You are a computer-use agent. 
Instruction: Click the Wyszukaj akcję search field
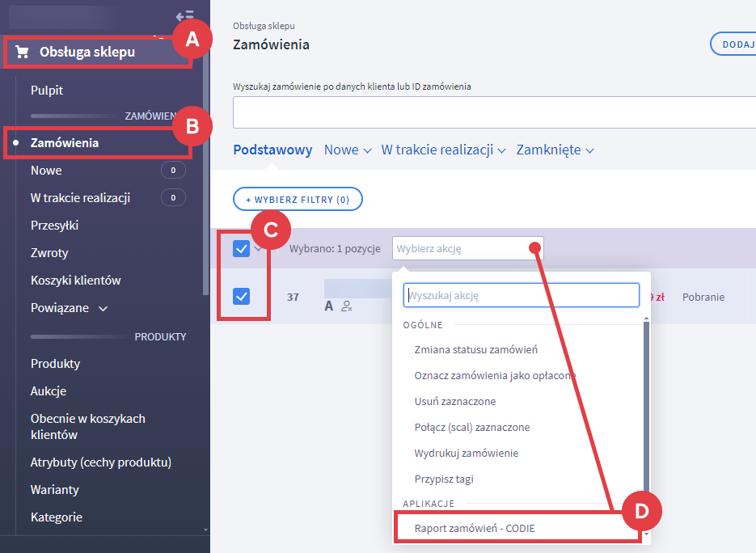point(522,296)
